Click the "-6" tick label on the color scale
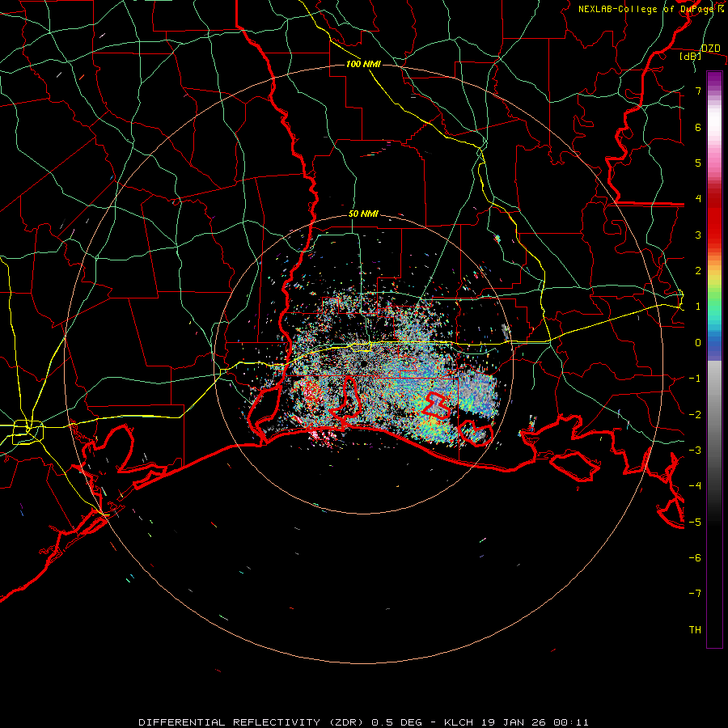Screen dimensions: 728x728 coord(695,558)
